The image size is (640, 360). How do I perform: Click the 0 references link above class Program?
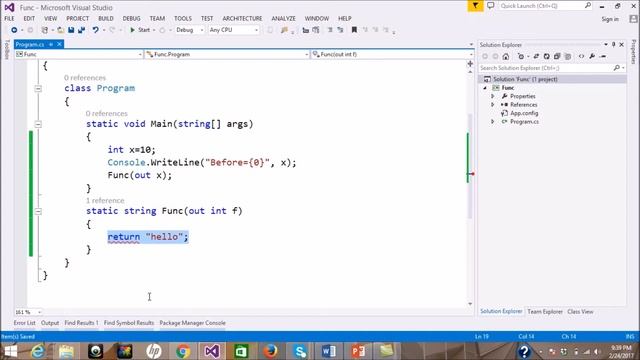click(x=85, y=78)
